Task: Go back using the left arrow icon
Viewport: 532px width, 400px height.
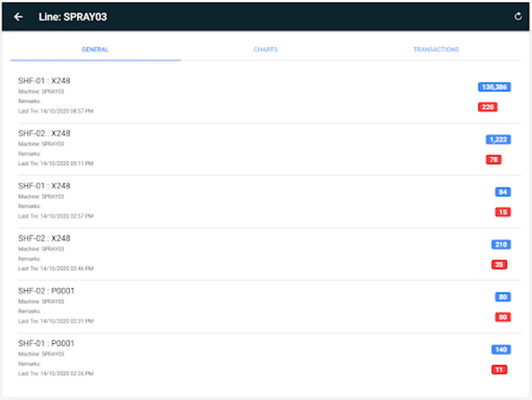Action: (19, 16)
